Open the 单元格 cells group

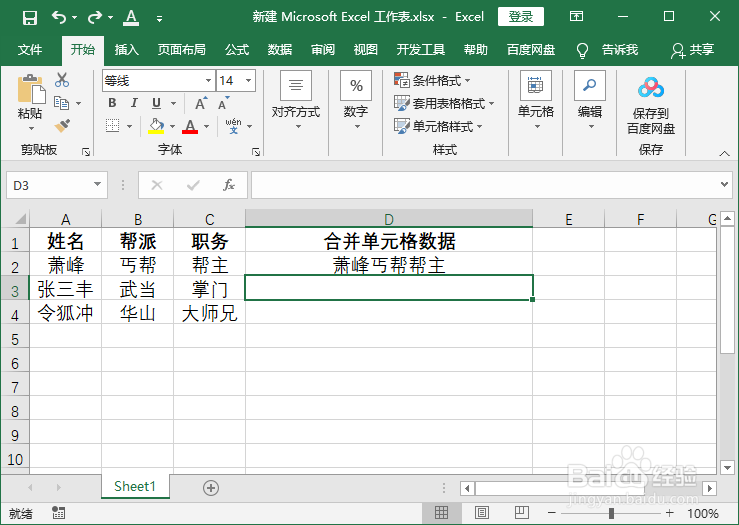point(536,100)
